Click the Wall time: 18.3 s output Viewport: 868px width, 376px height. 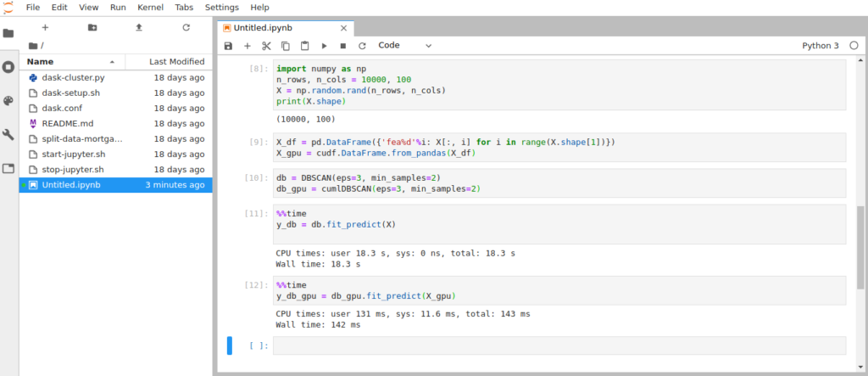pyautogui.click(x=319, y=264)
